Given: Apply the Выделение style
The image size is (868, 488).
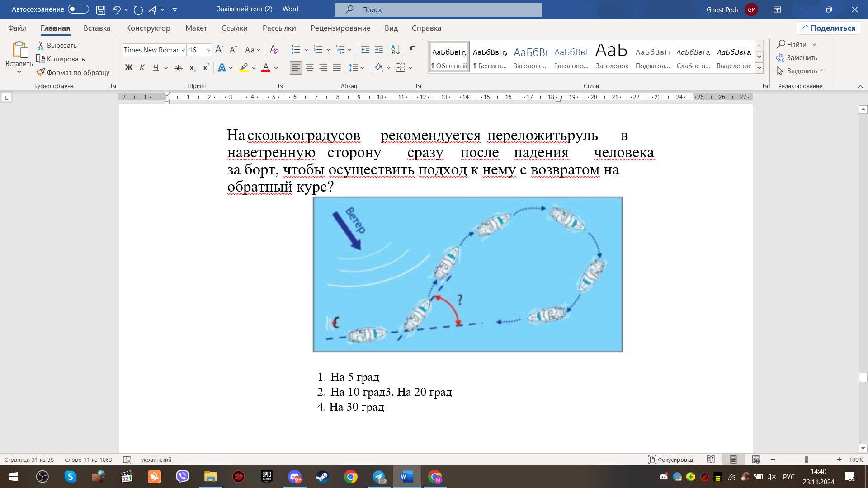Looking at the screenshot, I should (x=734, y=56).
